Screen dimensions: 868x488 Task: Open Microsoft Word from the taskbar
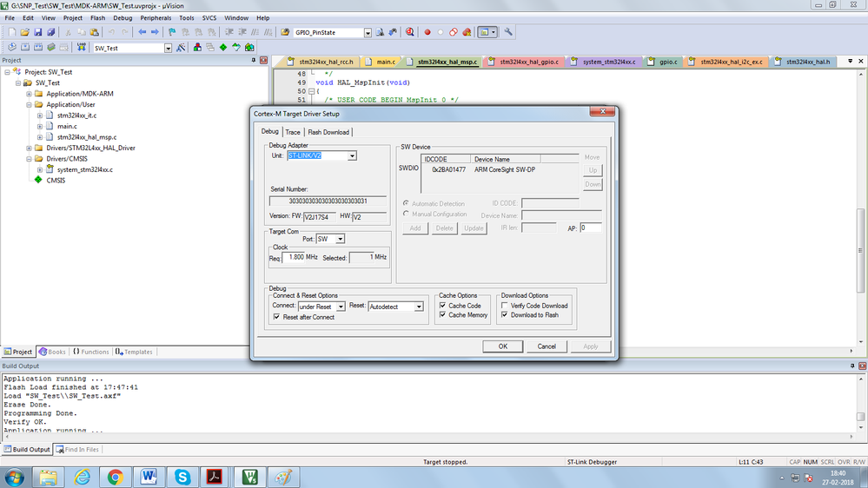[x=149, y=477]
